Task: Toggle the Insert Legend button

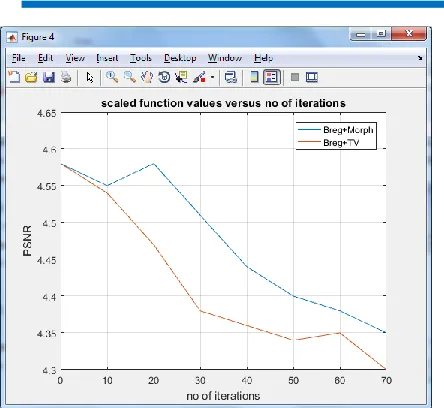Action: 272,77
